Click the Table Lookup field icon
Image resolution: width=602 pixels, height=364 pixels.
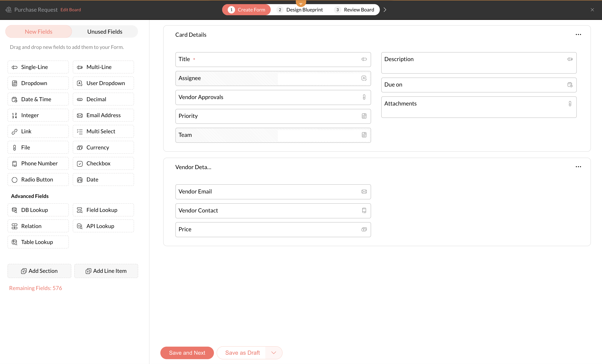click(14, 242)
